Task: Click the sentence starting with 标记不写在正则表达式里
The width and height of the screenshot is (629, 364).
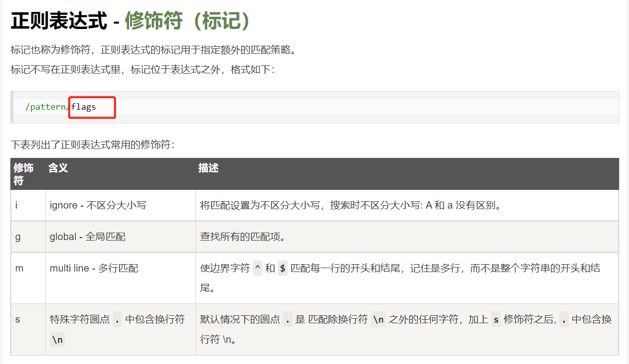Action: coord(143,69)
